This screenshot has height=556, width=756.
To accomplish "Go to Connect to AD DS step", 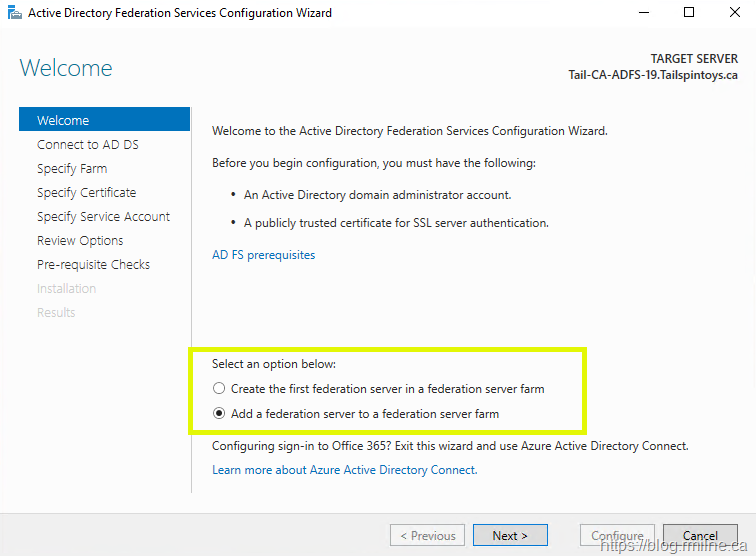I will [x=88, y=145].
